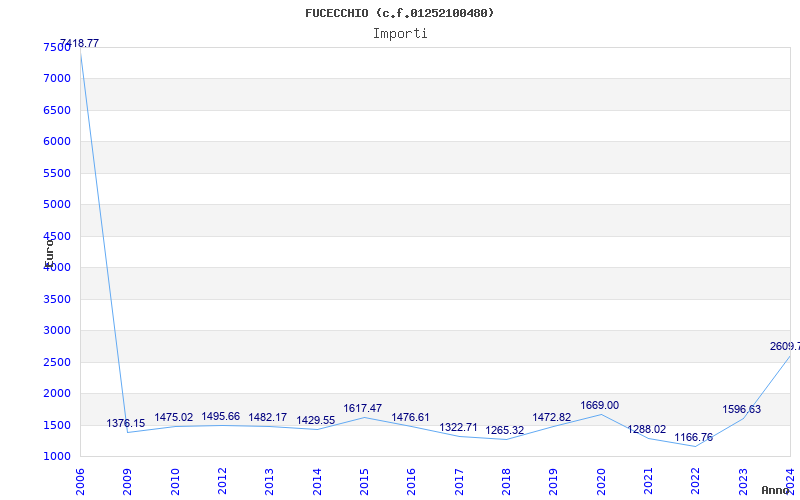This screenshot has height=500, width=800.
Task: Click the 1495.66 data label
Action: click(x=220, y=416)
